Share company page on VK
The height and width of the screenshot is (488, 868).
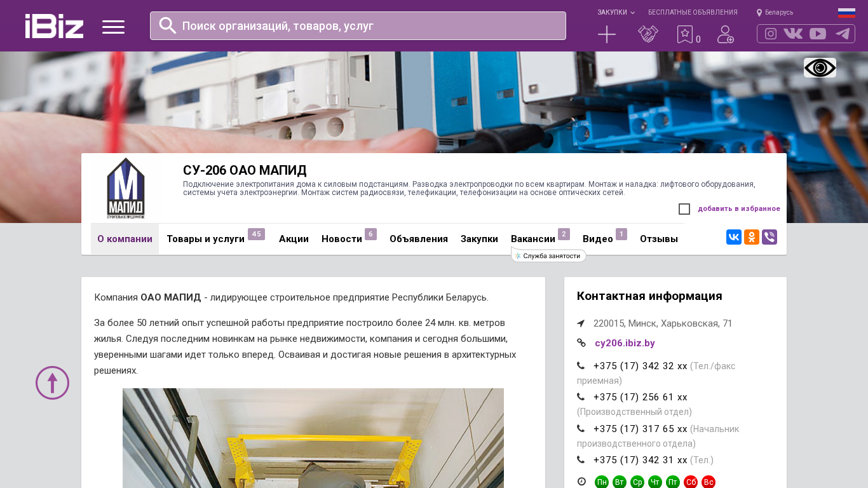(x=734, y=237)
